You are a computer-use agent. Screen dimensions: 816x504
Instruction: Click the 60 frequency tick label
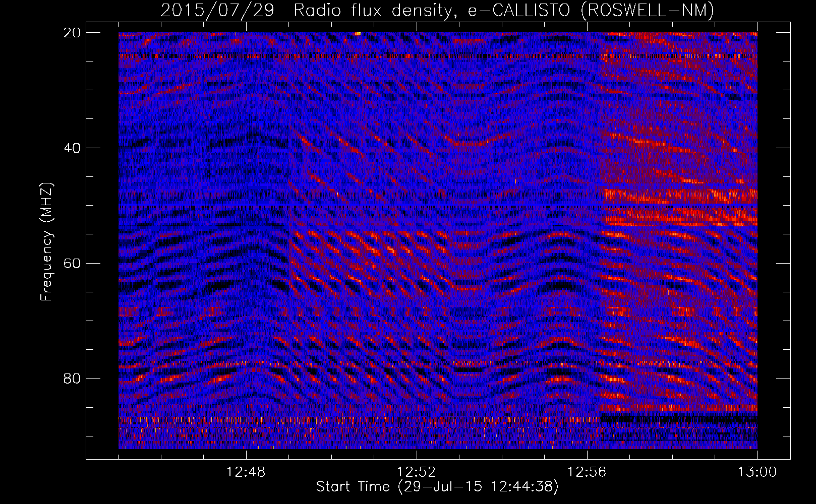(x=73, y=263)
